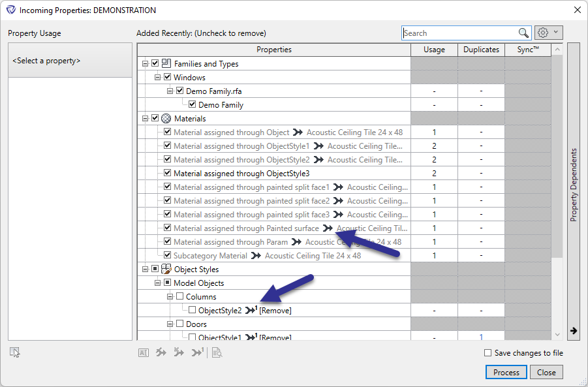Click the Process button
Screen dimensions: 588x387
pyautogui.click(x=506, y=373)
